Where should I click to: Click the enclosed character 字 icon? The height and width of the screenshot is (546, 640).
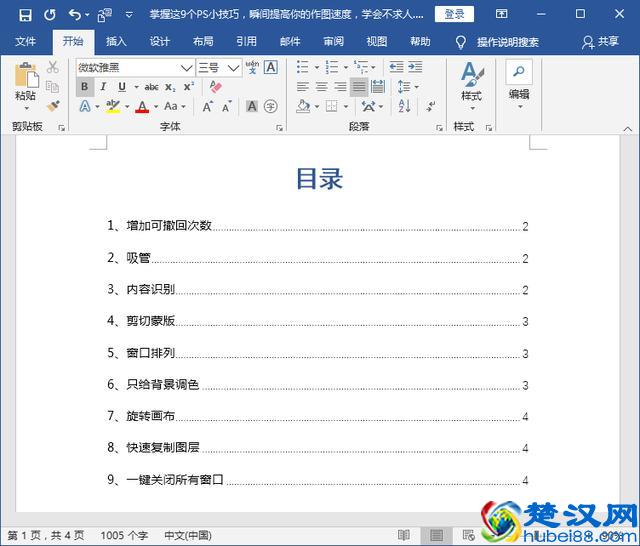271,107
